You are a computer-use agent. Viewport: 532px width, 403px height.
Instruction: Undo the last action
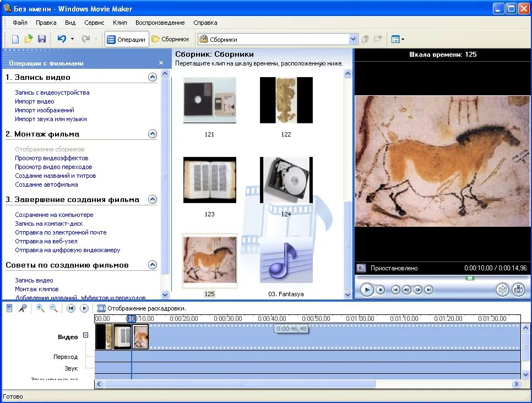tap(62, 39)
